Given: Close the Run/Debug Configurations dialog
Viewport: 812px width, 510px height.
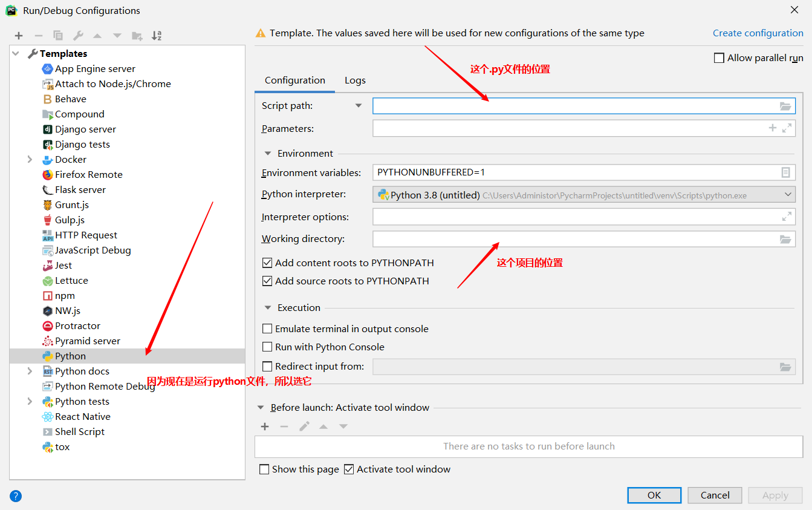Looking at the screenshot, I should coord(794,10).
